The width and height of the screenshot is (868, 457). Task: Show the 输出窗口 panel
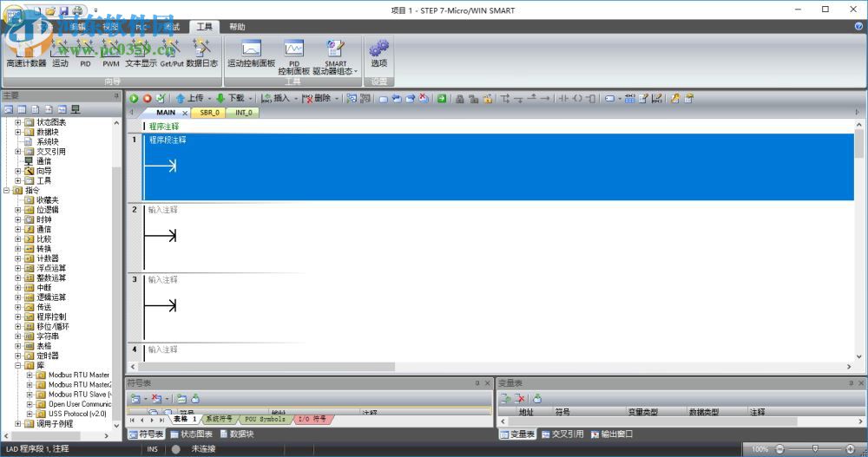[612, 434]
